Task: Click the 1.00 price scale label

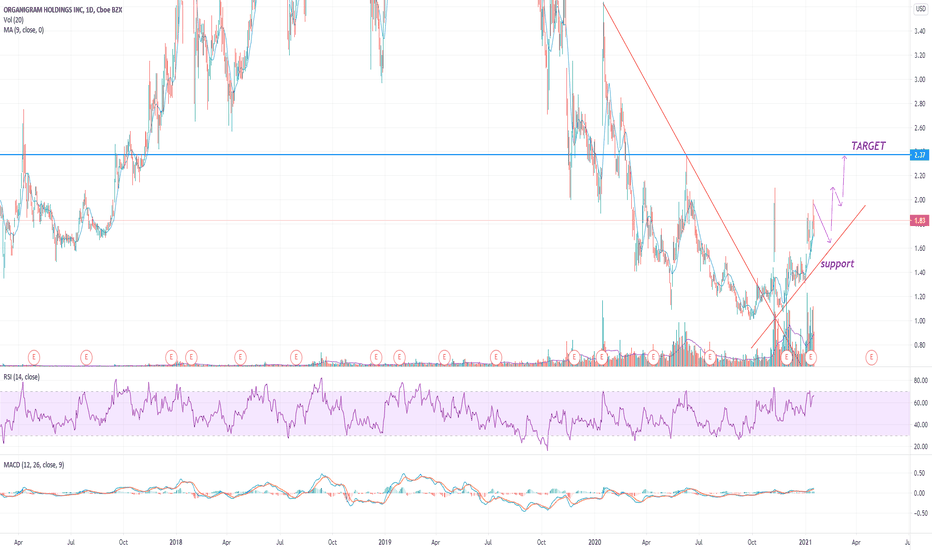Action: [920, 321]
